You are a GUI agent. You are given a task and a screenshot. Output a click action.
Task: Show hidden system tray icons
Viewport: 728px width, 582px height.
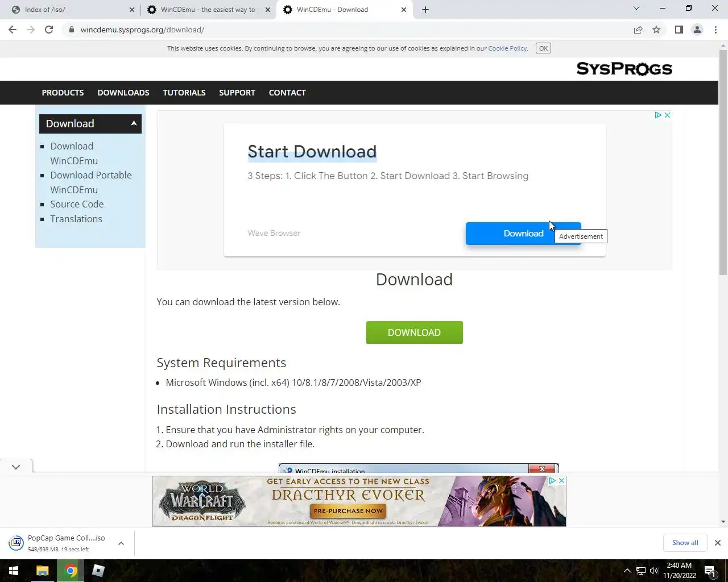click(x=627, y=571)
